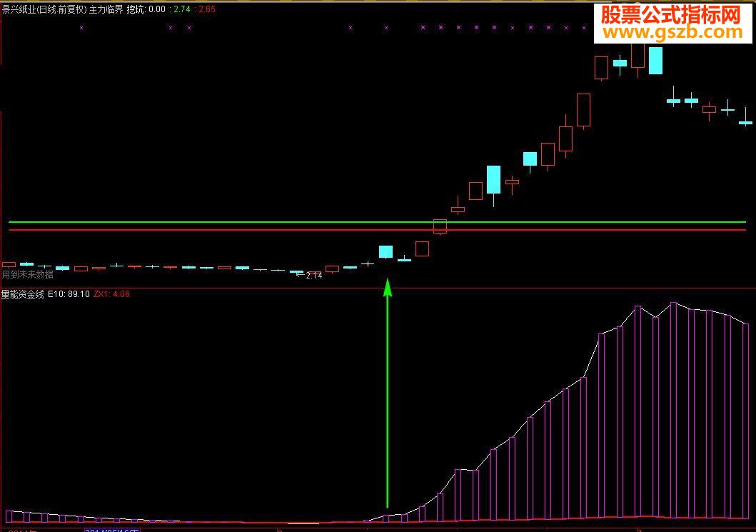Select the green horizontal line on price chart

pos(378,222)
